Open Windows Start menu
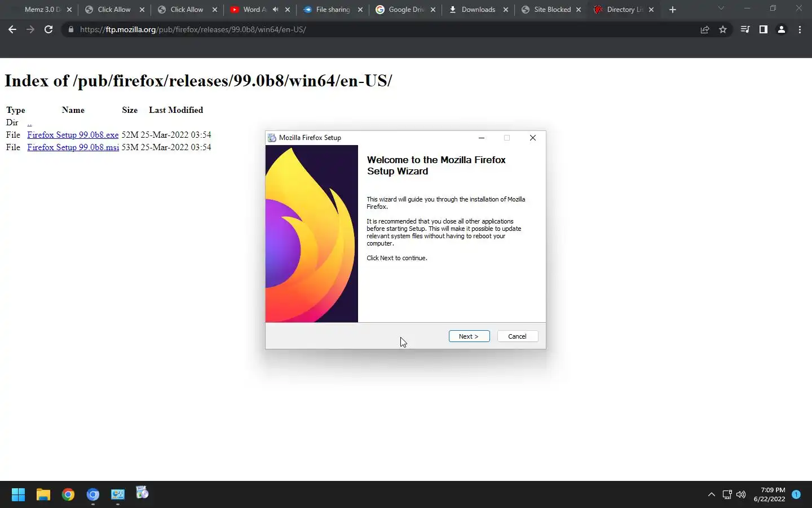Screen dimensions: 812x508 (x=18, y=494)
